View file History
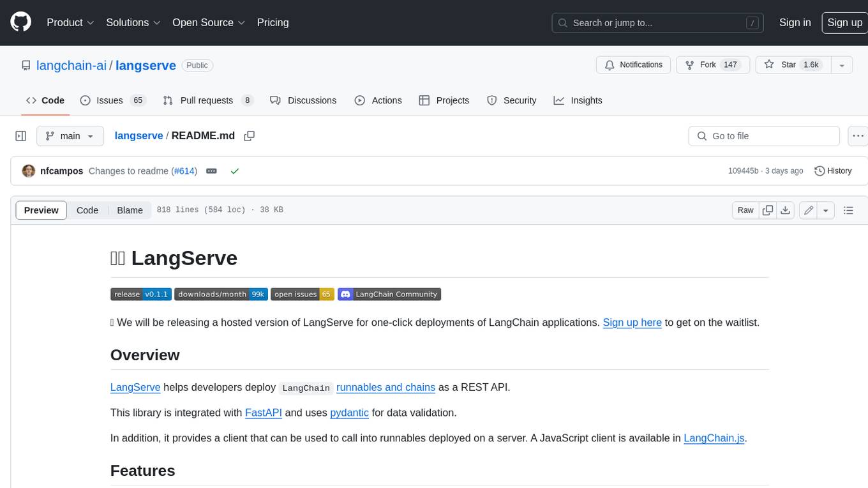 click(833, 171)
